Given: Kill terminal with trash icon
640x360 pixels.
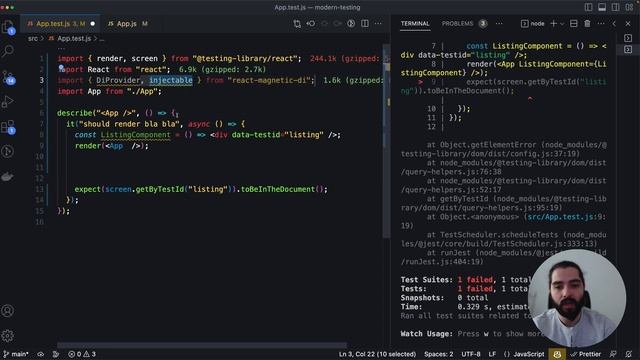Looking at the screenshot, I should 587,24.
